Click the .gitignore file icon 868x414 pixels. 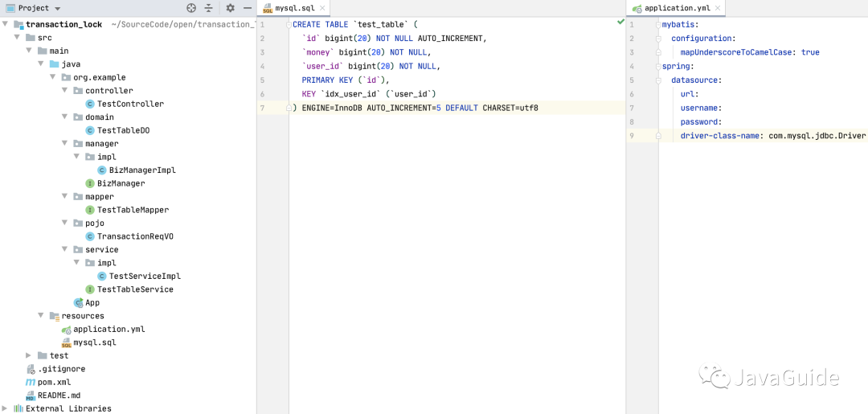coord(31,369)
